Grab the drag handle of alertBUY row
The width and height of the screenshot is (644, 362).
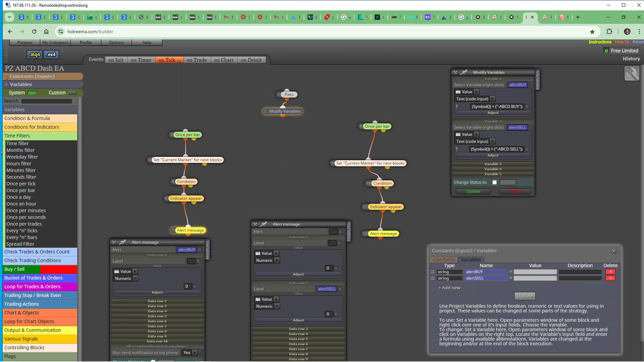tap(433, 272)
